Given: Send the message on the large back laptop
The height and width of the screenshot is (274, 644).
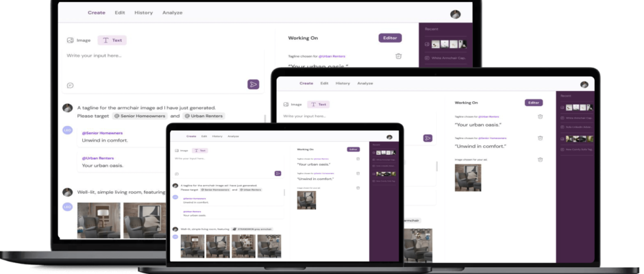Looking at the screenshot, I should click(x=253, y=85).
